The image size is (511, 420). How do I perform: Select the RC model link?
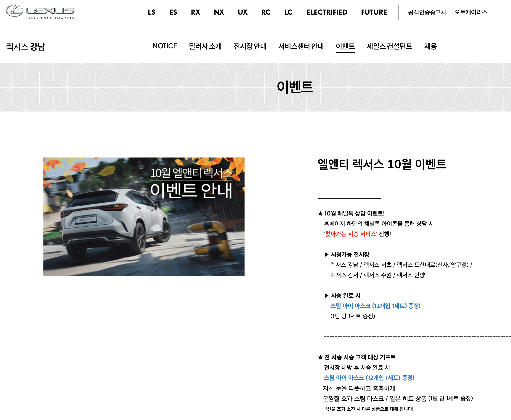266,12
